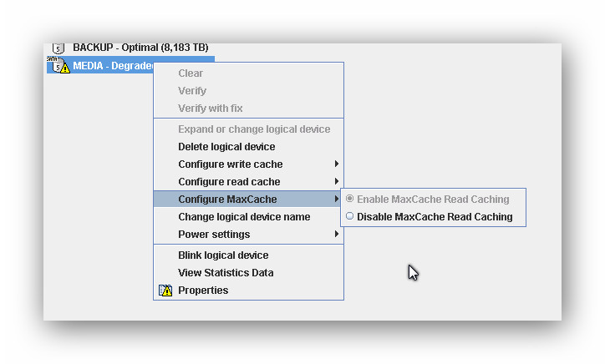Click the Power settings menu entry
Screen dimensions: 605x364
pos(214,235)
